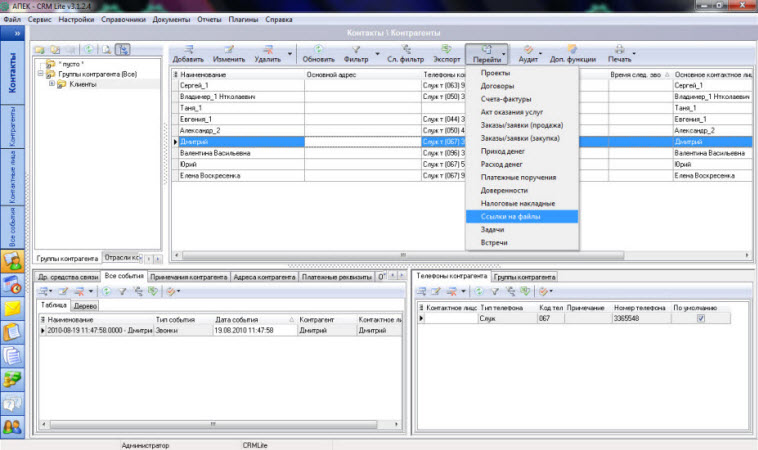758x450 pixels.
Task: Click the Печать printer button
Action: (619, 54)
